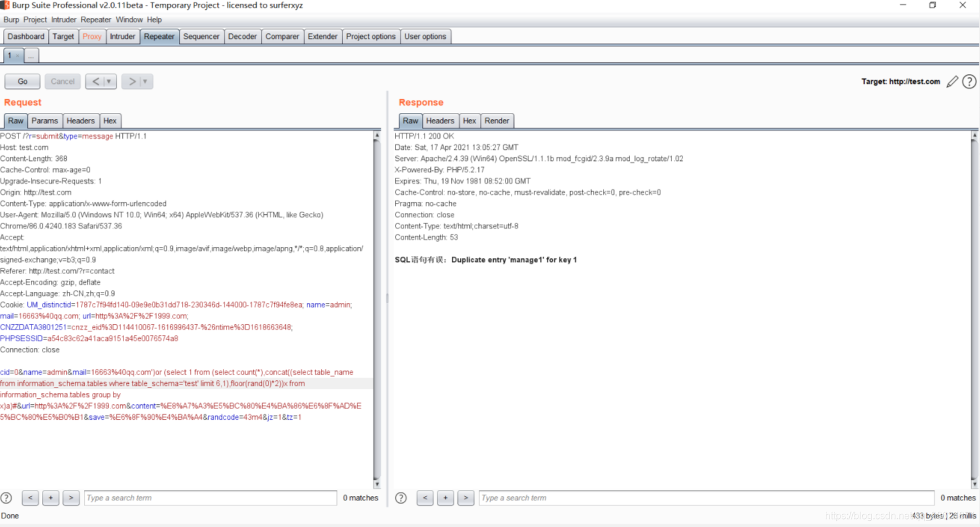Open the Intruder menu in menu bar
This screenshot has height=527, width=980.
point(64,20)
